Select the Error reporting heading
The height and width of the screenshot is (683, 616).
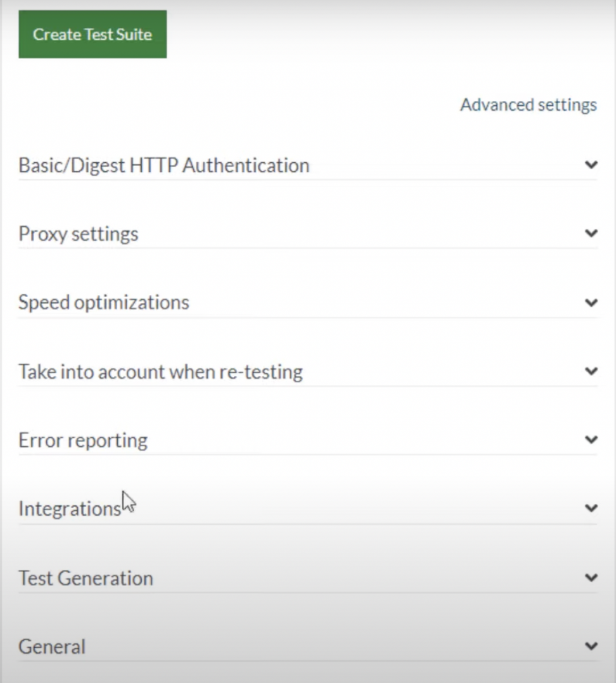[83, 440]
